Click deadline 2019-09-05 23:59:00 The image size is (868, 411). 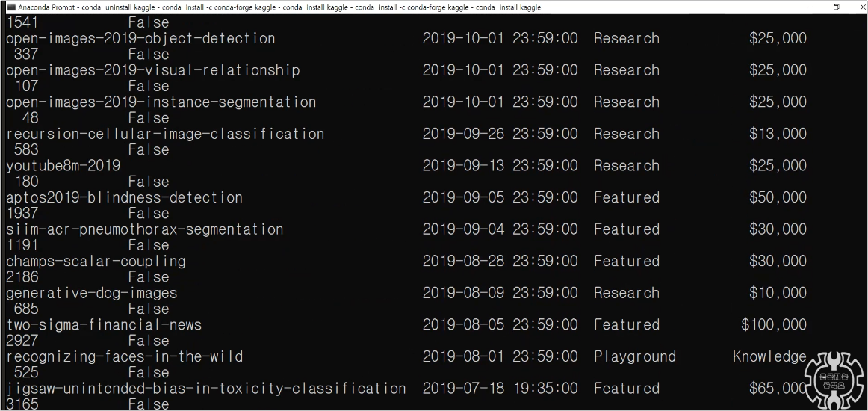point(500,198)
